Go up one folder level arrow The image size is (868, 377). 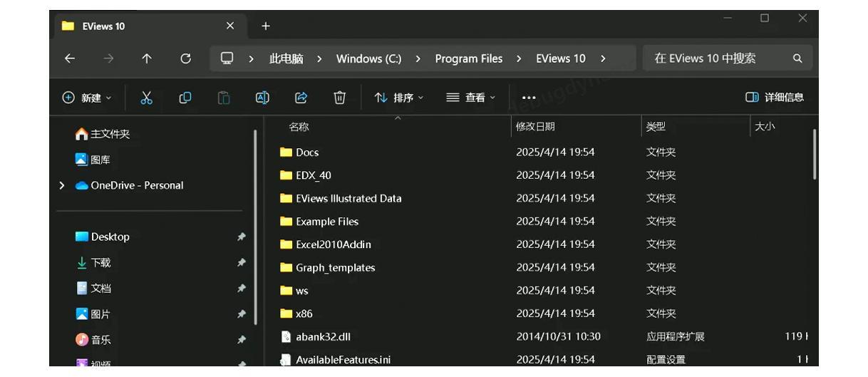147,58
